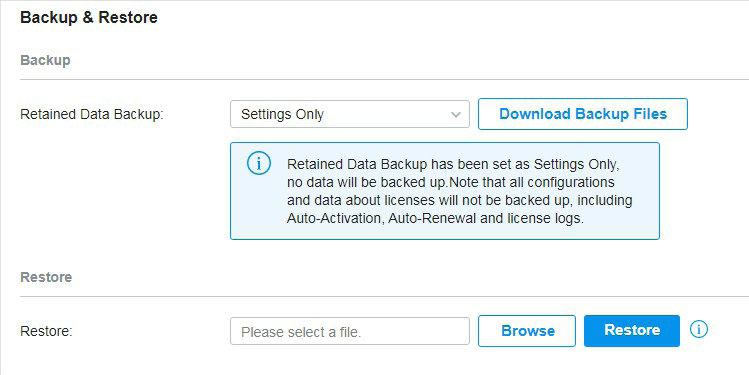Click the 'no data will be backed up' text line
The height and width of the screenshot is (375, 749).
451,182
